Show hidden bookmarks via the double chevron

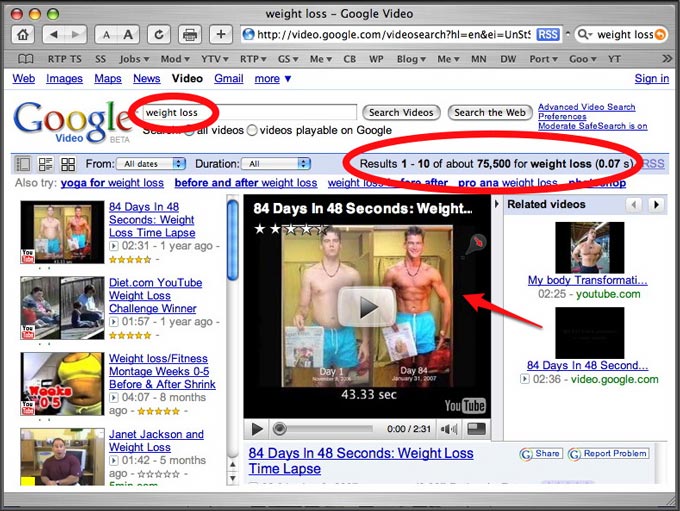click(667, 59)
